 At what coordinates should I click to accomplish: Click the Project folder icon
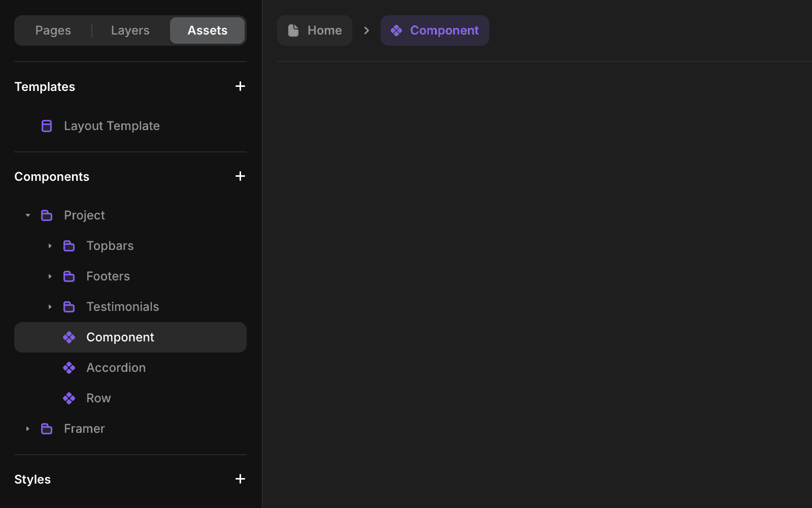pyautogui.click(x=47, y=215)
